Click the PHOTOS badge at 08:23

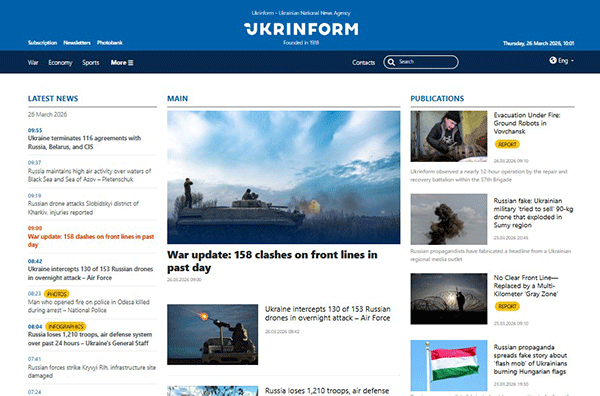coord(57,294)
